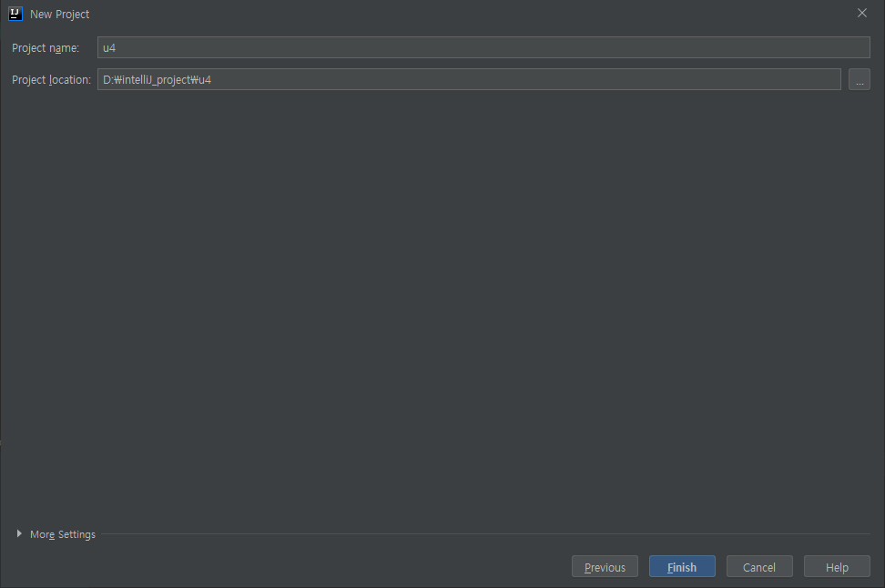Click the "Project location:" label
The height and width of the screenshot is (588, 885).
[x=51, y=79]
